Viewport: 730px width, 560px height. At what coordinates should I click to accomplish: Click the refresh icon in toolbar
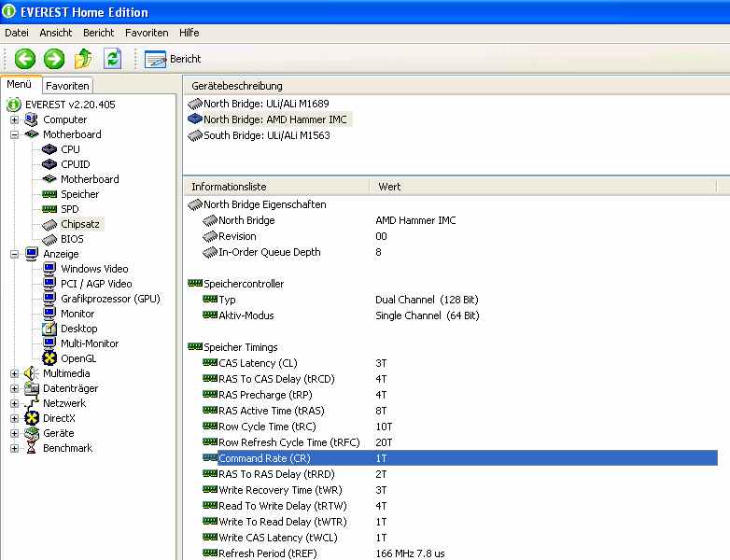(x=112, y=59)
